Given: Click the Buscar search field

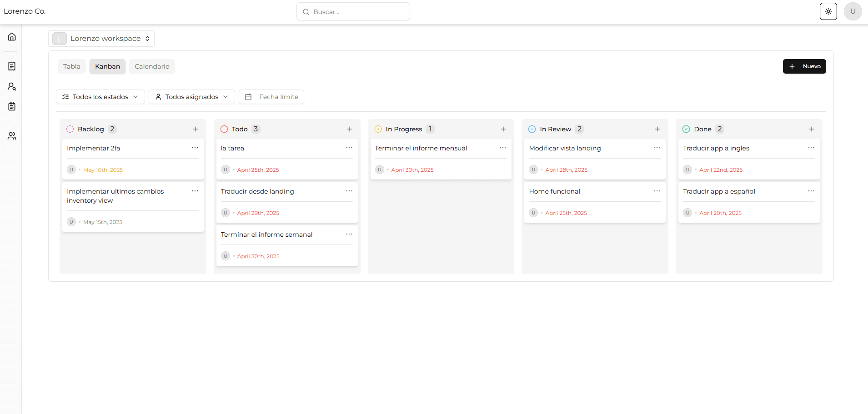Looking at the screenshot, I should click(353, 12).
